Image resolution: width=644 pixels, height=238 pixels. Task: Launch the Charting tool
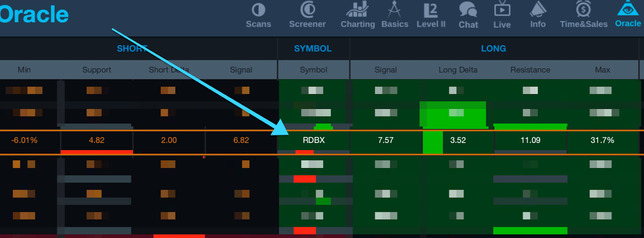click(357, 10)
